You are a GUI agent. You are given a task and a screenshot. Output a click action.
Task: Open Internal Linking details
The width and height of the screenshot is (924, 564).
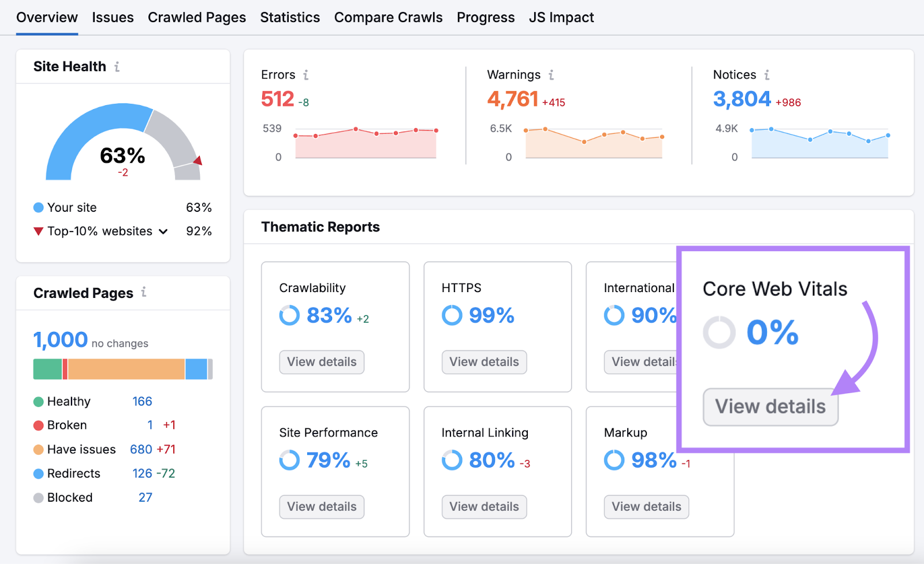click(484, 506)
